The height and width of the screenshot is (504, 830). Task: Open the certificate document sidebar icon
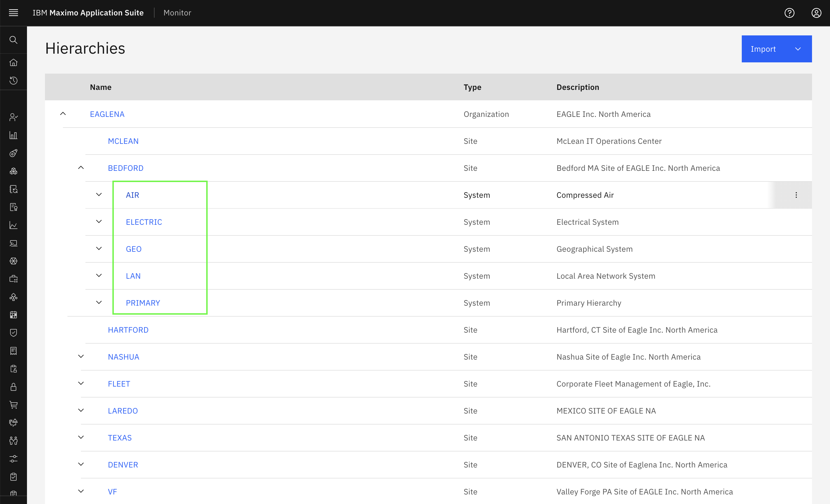click(13, 207)
